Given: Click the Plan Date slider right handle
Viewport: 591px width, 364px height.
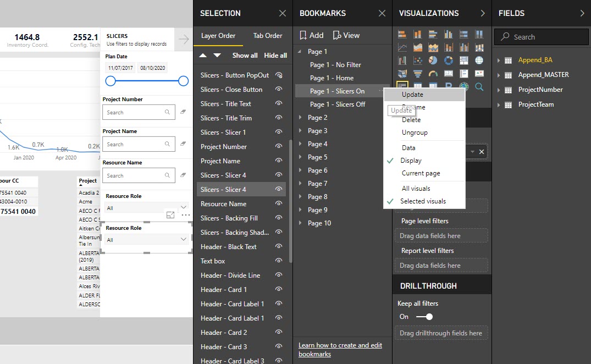Looking at the screenshot, I should coord(183,81).
